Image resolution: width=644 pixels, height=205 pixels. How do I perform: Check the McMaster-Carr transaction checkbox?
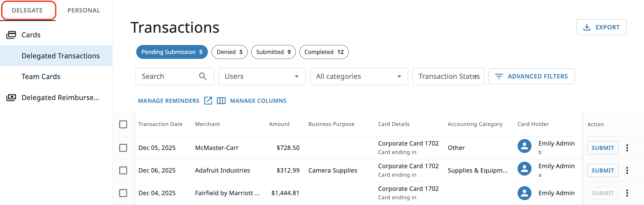click(123, 148)
